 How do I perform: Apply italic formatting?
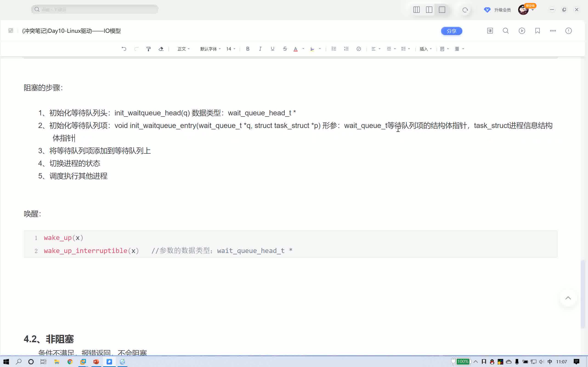tap(260, 49)
